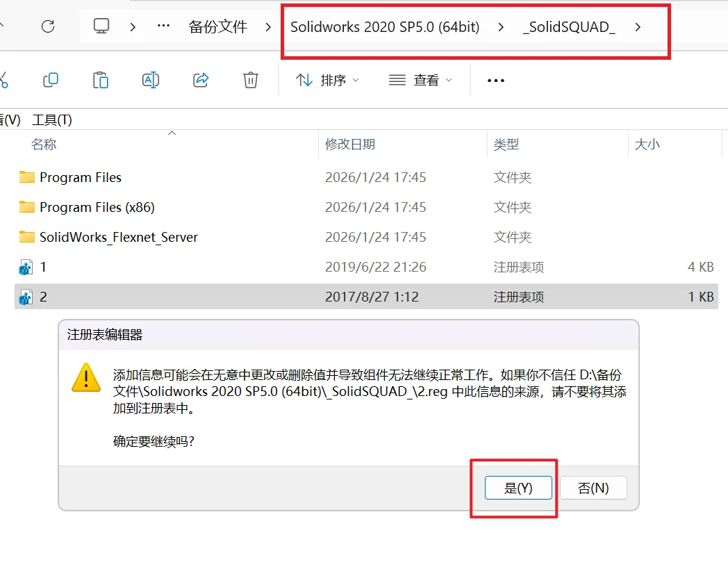The height and width of the screenshot is (569, 728).
Task: Confirm with the 是(Y) button
Action: (x=518, y=488)
